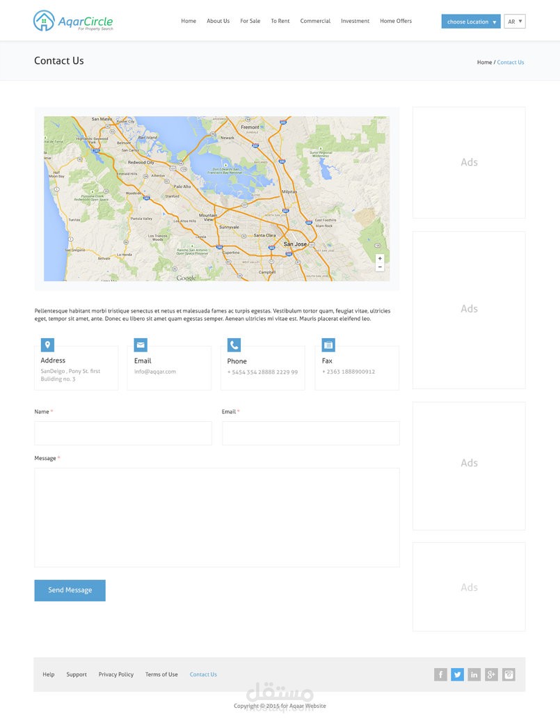Click the Fax icon

[328, 345]
